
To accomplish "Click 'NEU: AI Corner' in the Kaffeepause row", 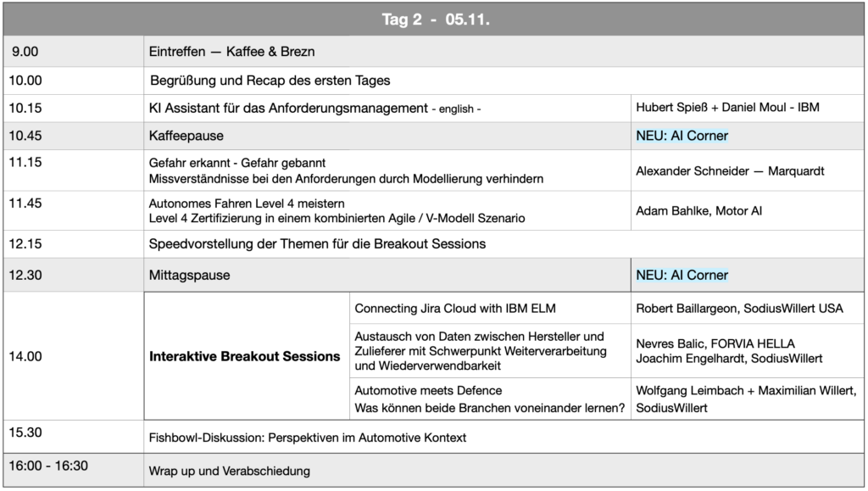I will pyautogui.click(x=682, y=136).
